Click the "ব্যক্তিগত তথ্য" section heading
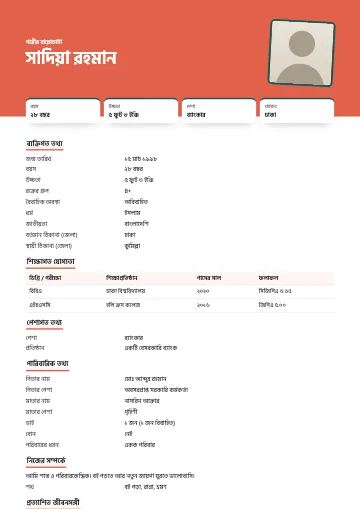Screen dimensions: 360x509 tap(45, 144)
